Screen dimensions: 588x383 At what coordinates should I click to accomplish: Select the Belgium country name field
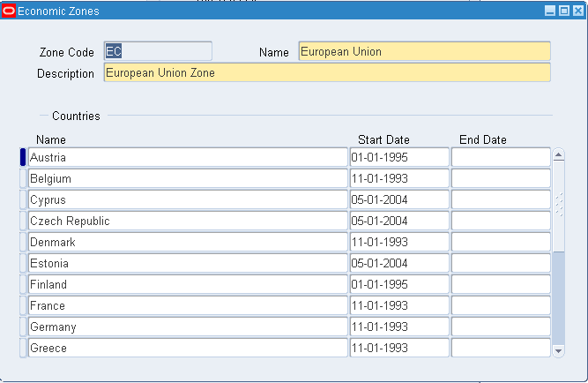click(x=188, y=178)
